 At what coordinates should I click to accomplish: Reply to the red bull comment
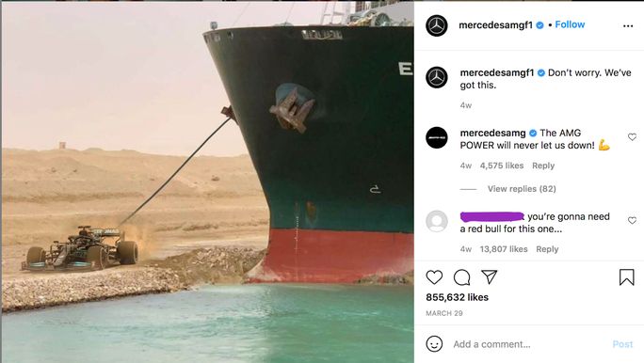click(547, 249)
